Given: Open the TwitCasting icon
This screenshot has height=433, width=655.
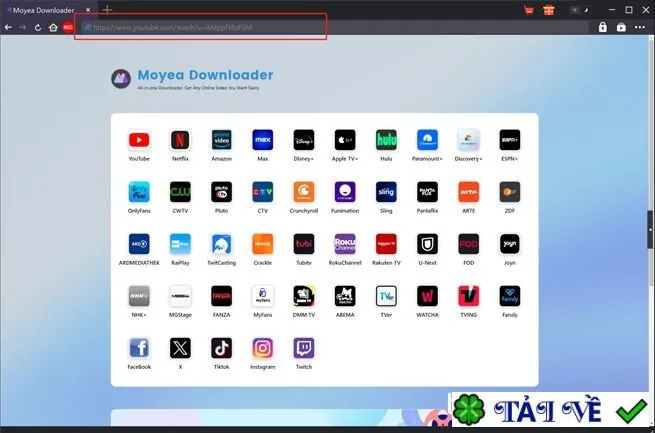Looking at the screenshot, I should 221,244.
